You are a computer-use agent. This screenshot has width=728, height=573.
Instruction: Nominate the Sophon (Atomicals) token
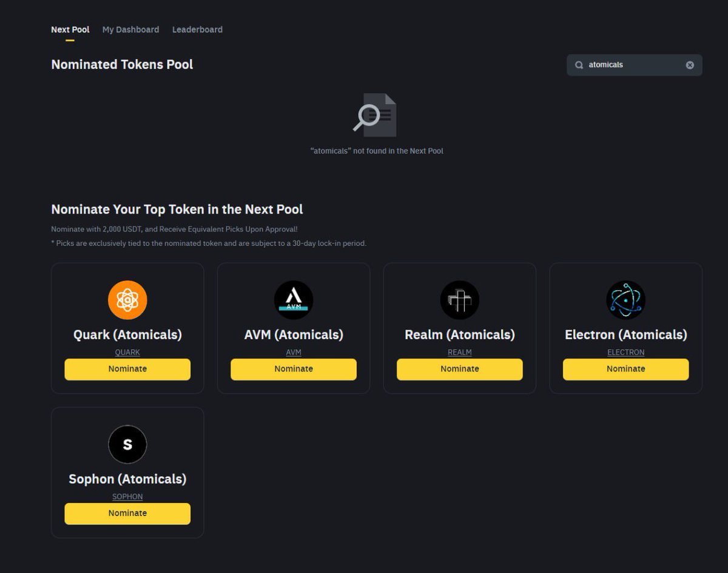(127, 514)
